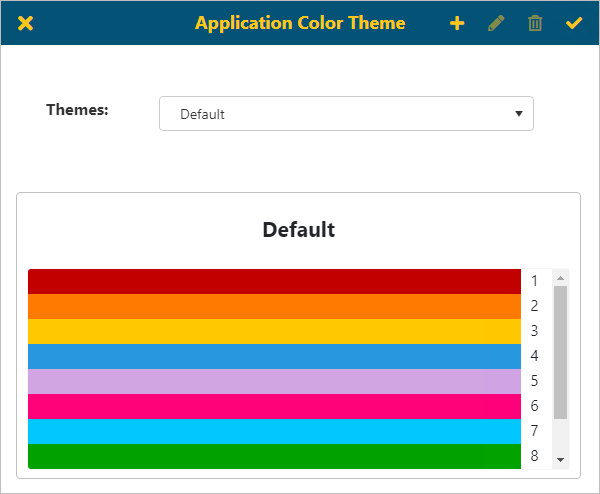The width and height of the screenshot is (600, 494).
Task: Click the trash delete theme icon
Action: click(535, 23)
